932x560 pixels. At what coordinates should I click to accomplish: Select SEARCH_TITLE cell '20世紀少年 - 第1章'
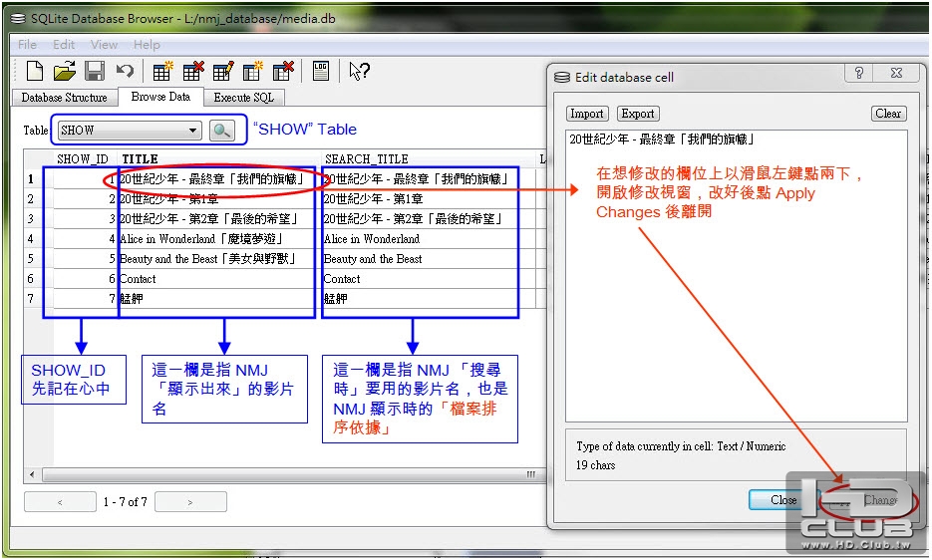click(428, 199)
